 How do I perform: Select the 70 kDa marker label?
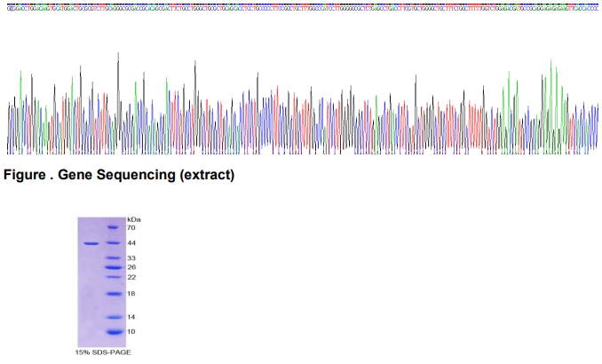(131, 228)
